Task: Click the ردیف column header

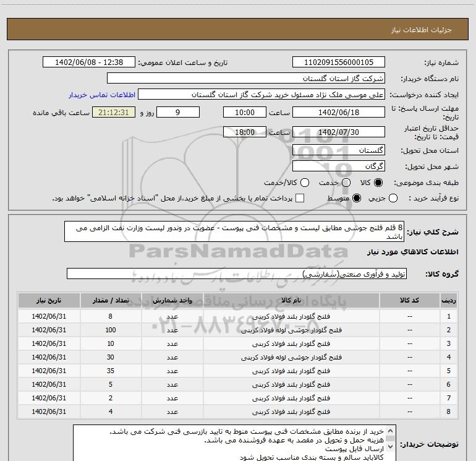Action: point(449,300)
